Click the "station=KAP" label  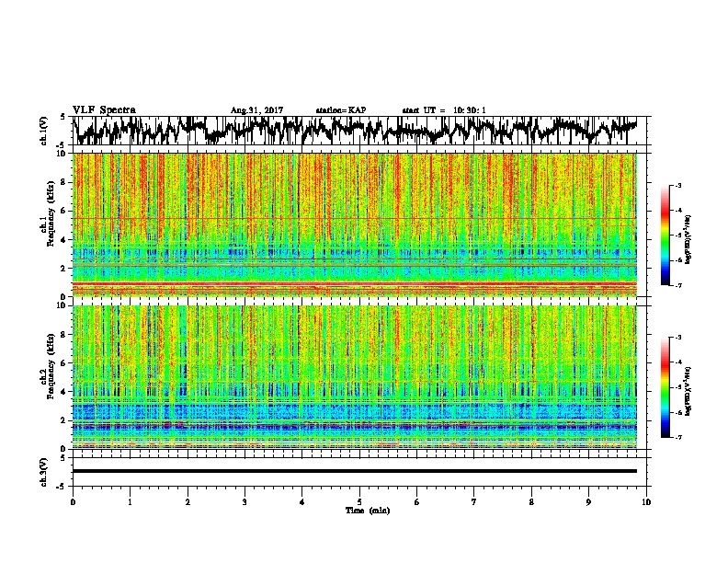coord(341,110)
